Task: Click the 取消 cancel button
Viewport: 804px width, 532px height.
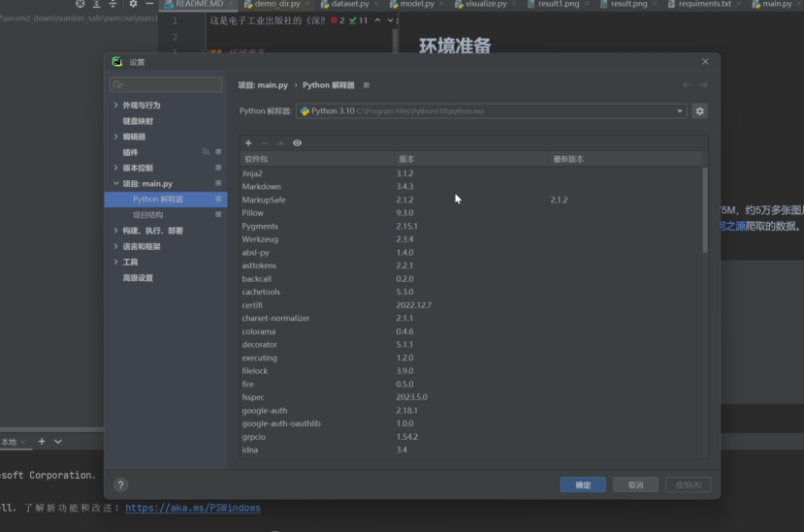Action: [x=635, y=485]
